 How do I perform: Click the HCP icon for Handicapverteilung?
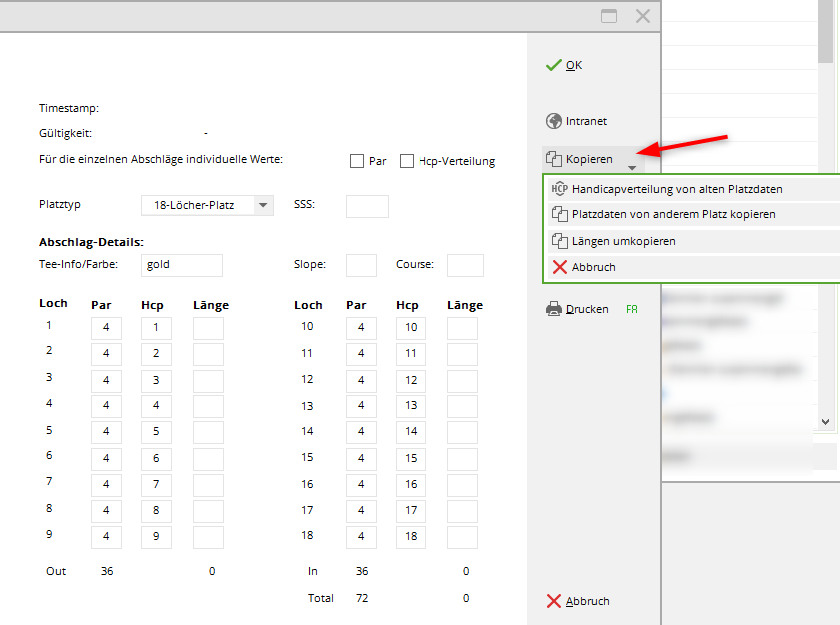[x=559, y=188]
